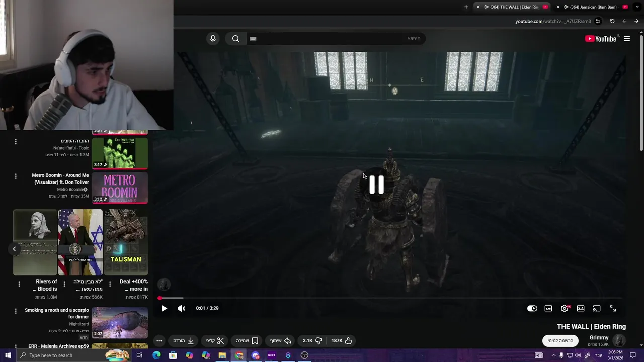The image size is (644, 362).
Task: Open the TALISMAN shorts thumbnail
Action: pyautogui.click(x=126, y=242)
